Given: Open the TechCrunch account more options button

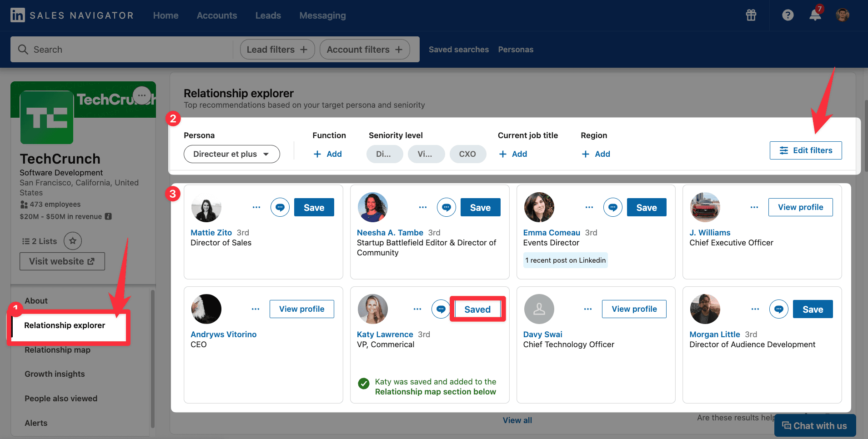Looking at the screenshot, I should (142, 95).
